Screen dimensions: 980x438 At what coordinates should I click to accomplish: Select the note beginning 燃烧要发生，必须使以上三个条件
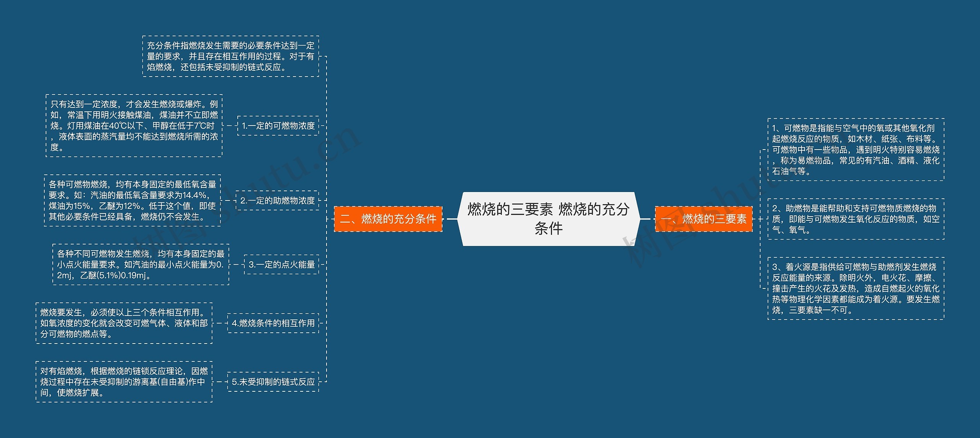[x=124, y=323]
